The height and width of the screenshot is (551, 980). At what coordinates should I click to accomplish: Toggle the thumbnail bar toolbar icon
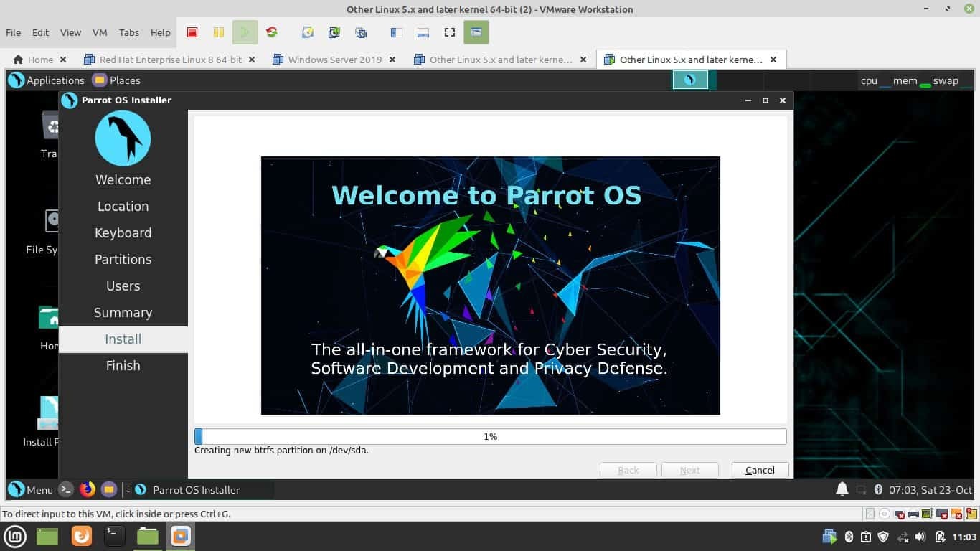tap(423, 32)
